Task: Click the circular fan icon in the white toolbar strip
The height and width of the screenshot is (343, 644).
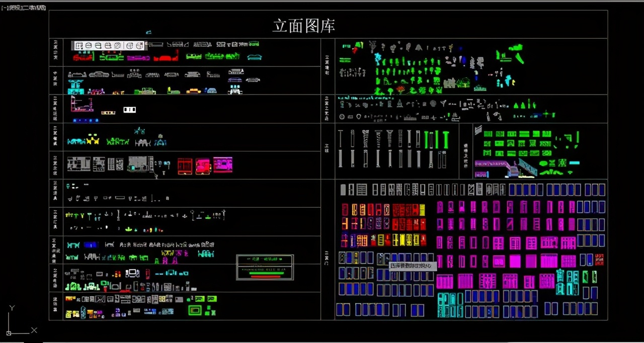Action: (117, 45)
